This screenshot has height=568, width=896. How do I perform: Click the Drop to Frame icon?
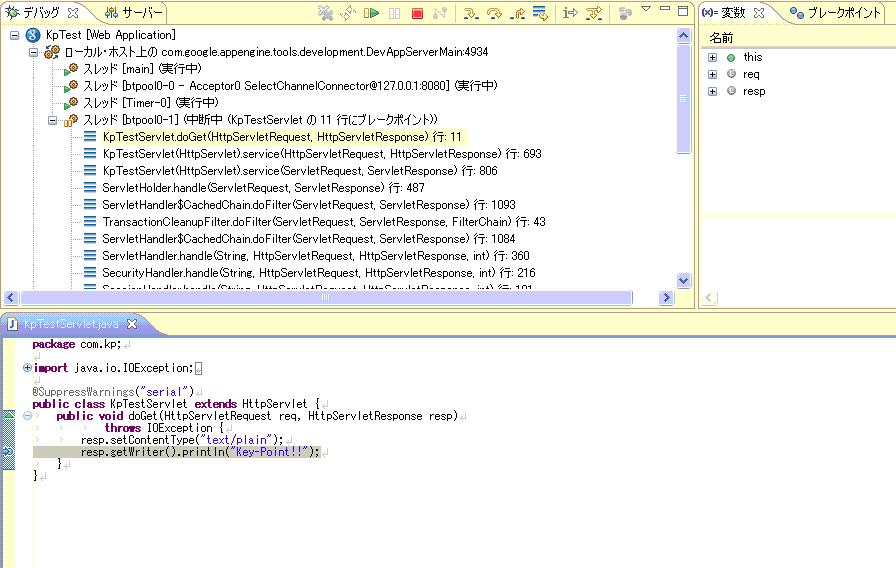(x=539, y=13)
